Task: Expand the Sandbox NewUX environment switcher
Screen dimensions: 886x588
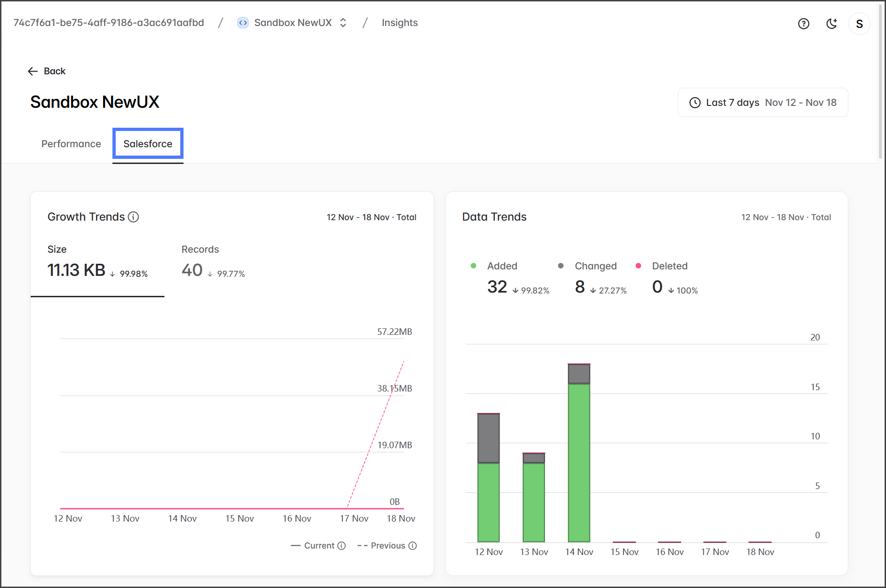Action: point(343,23)
